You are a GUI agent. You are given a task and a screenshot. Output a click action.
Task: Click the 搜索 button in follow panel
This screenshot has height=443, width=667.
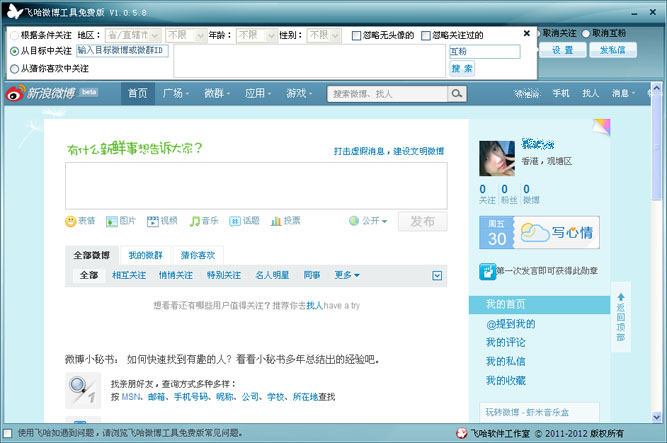pos(462,69)
